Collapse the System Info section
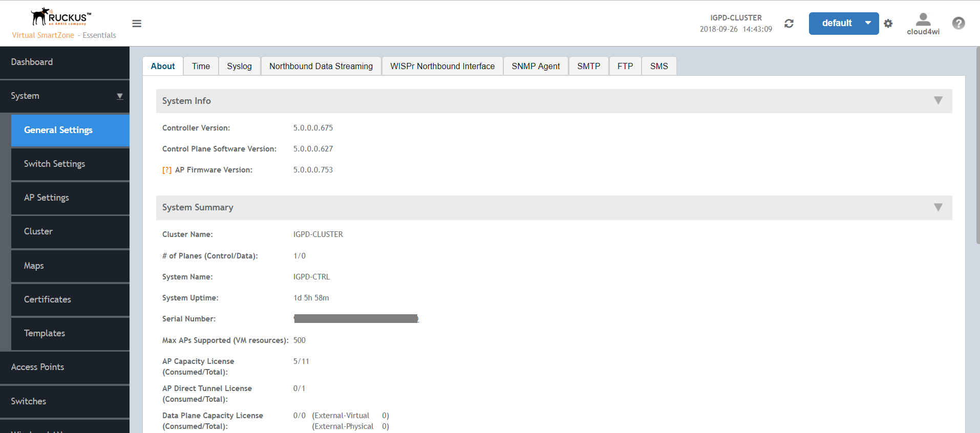Viewport: 980px width, 433px height. click(x=938, y=100)
